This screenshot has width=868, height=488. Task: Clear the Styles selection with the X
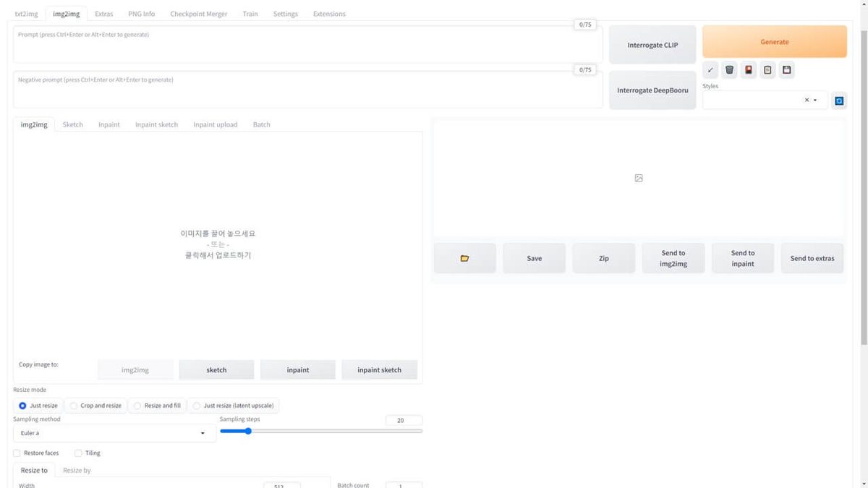(x=807, y=100)
